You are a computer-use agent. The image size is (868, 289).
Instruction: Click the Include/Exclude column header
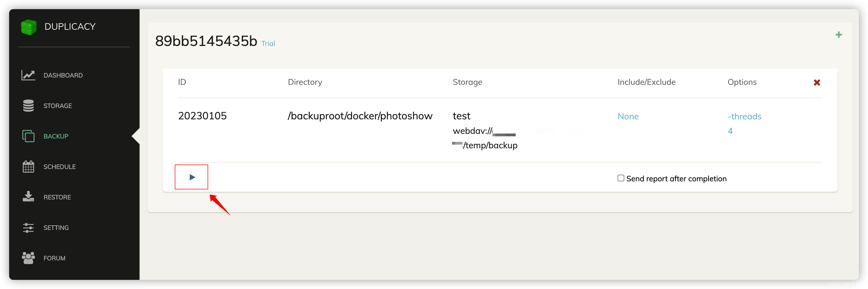coord(646,82)
